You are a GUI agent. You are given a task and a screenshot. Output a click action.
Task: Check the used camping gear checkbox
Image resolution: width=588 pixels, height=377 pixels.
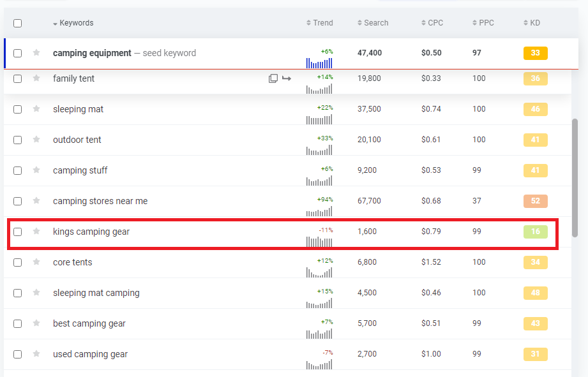[18, 354]
